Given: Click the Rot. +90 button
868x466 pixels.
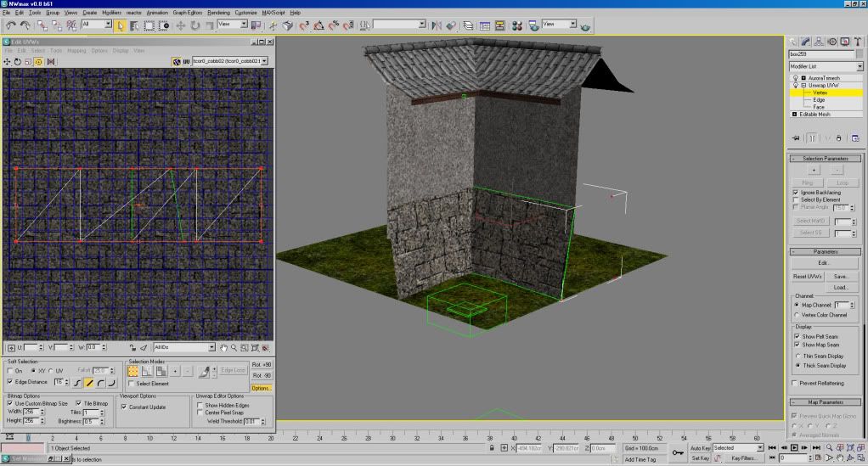Looking at the screenshot, I should click(262, 364).
